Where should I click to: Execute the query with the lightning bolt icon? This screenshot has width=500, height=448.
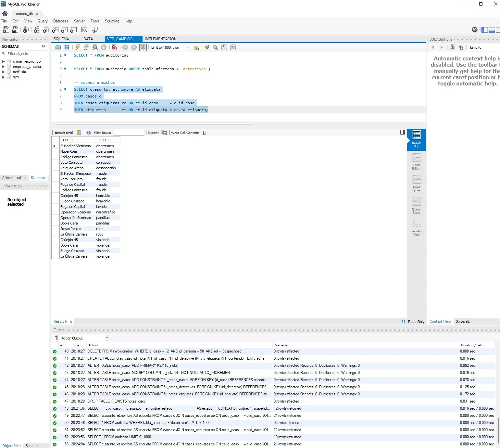(77, 47)
